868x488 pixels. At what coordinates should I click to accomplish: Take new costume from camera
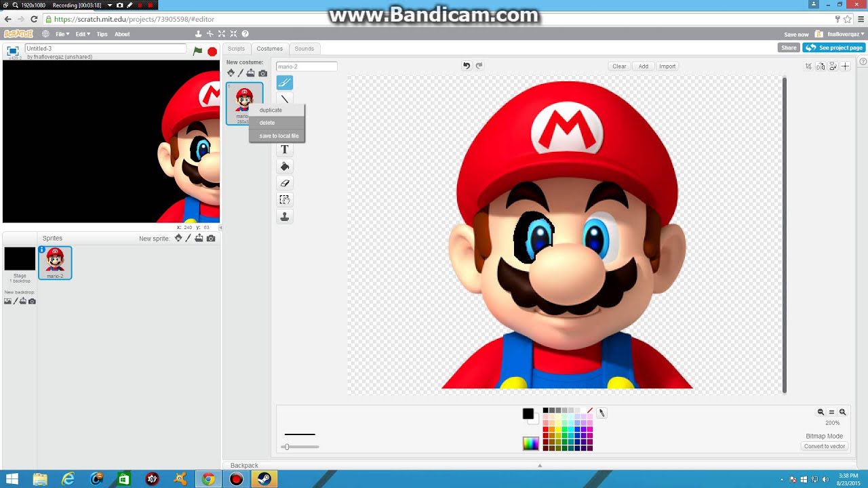pyautogui.click(x=263, y=73)
